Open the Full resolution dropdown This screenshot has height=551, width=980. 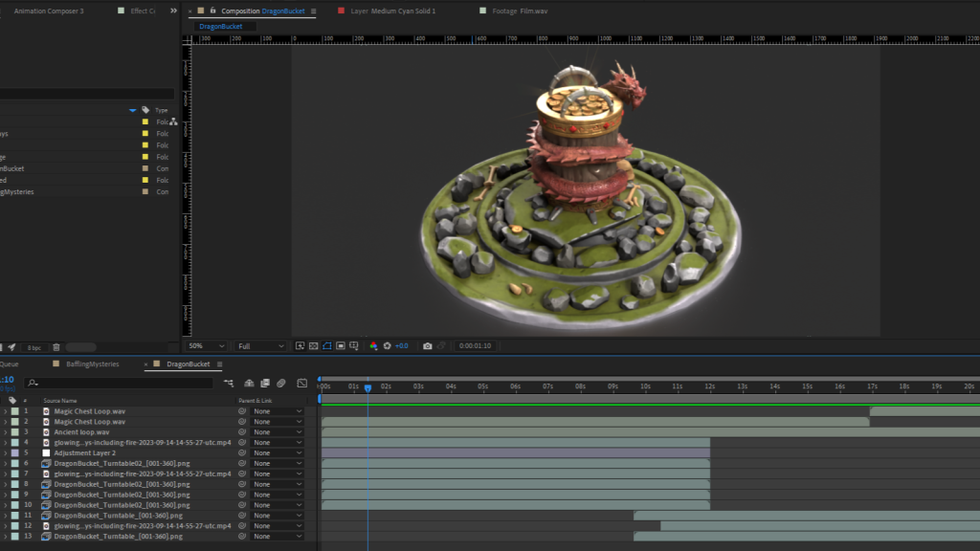click(260, 345)
